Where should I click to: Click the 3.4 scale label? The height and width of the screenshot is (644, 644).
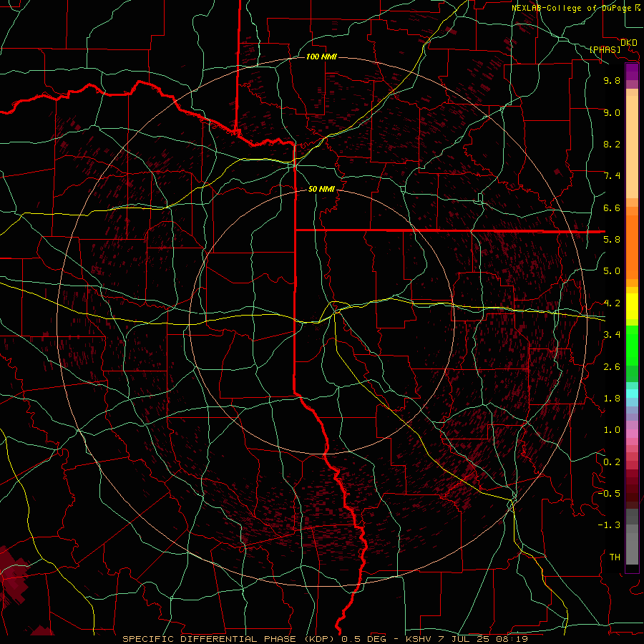612,335
